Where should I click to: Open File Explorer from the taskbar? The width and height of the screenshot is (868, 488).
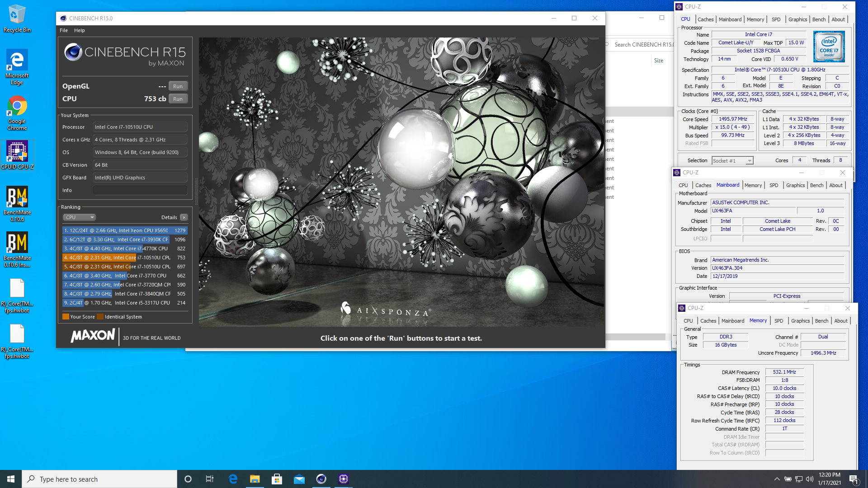click(x=255, y=479)
